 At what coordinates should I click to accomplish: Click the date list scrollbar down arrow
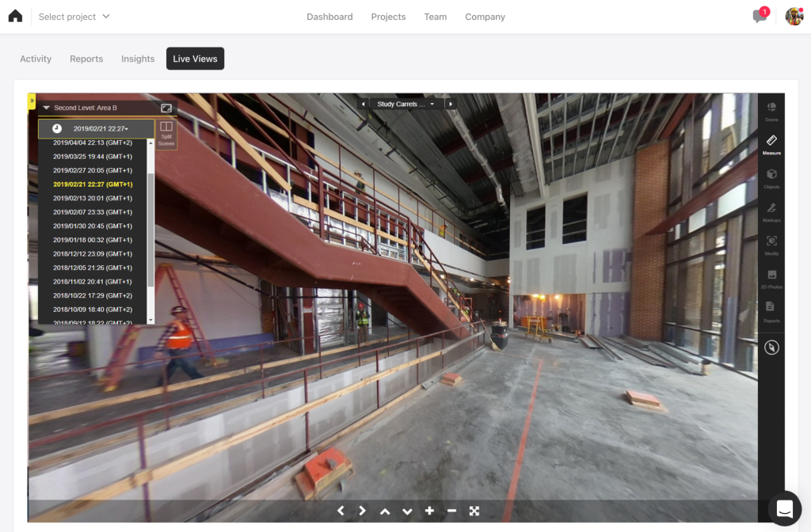tap(150, 320)
